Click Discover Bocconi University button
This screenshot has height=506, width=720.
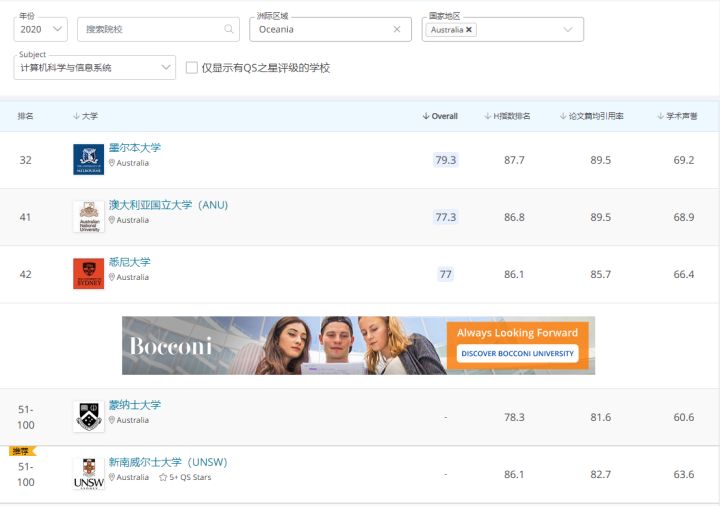tap(518, 354)
